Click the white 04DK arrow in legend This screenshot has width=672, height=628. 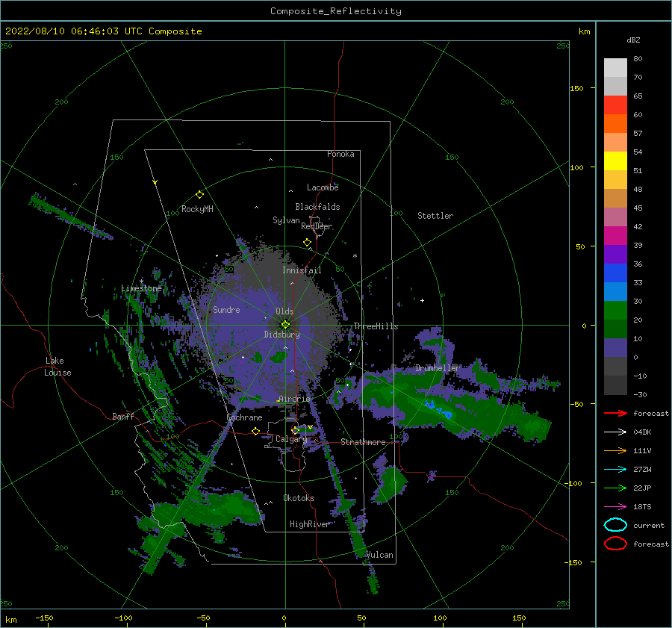coord(615,432)
